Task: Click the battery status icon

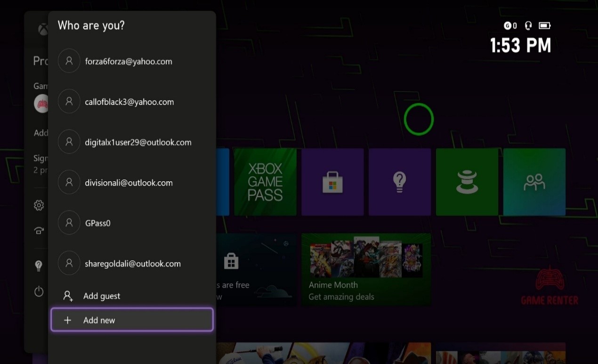Action: click(545, 25)
